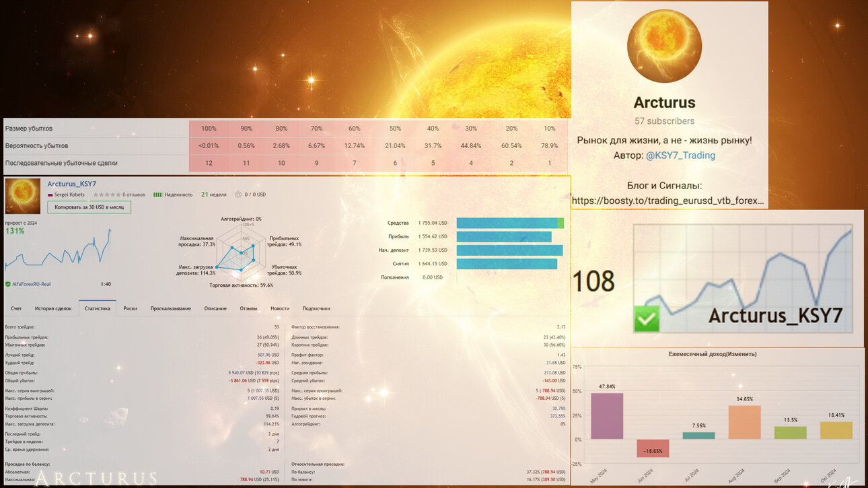
Task: Open the @KSY7_Trading author link
Action: (x=680, y=155)
